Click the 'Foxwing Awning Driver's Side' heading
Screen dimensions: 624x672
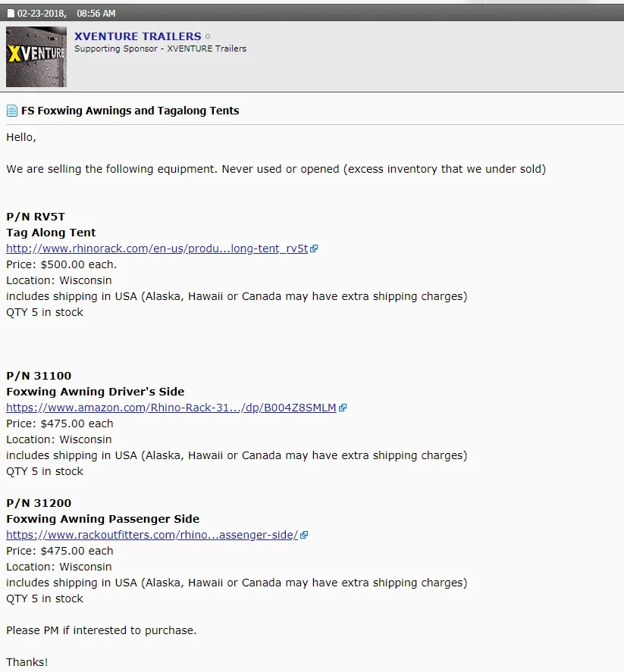(x=96, y=392)
